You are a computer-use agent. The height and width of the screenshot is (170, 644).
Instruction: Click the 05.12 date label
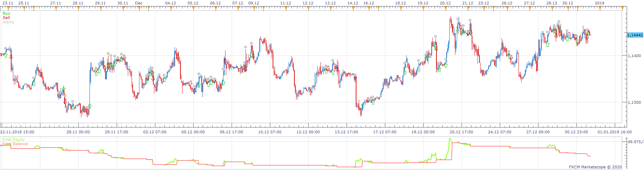coord(193,3)
